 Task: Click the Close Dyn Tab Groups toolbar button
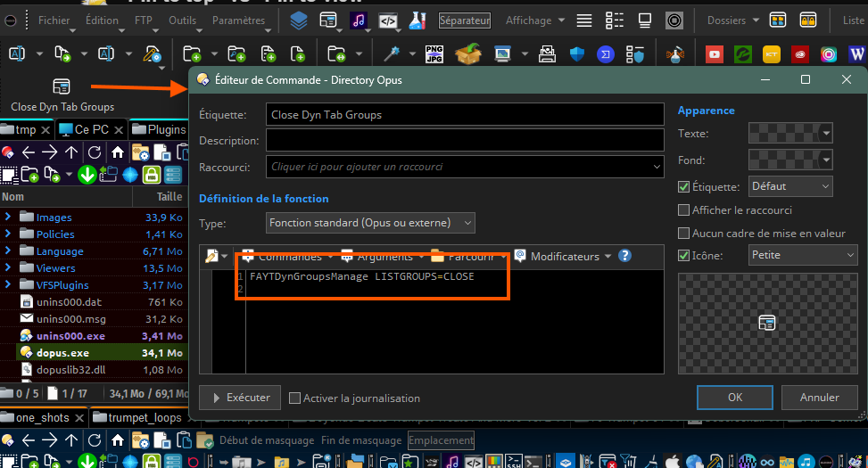click(x=62, y=94)
